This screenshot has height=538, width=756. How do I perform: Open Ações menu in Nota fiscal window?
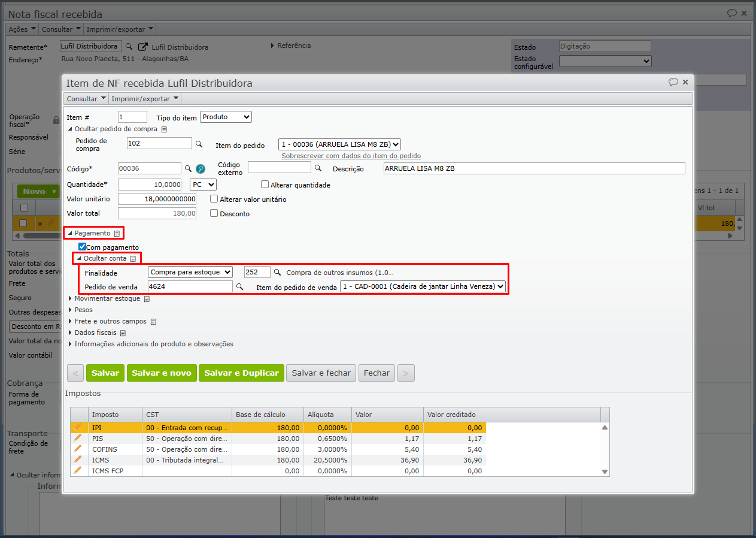pyautogui.click(x=22, y=29)
